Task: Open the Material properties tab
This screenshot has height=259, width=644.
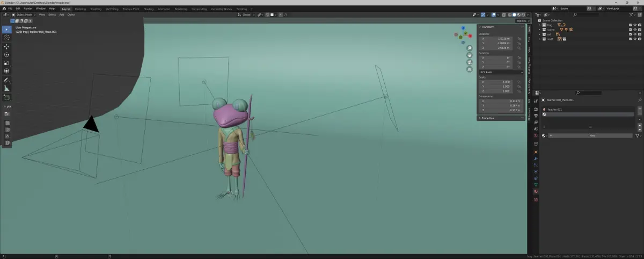Action: (x=536, y=191)
